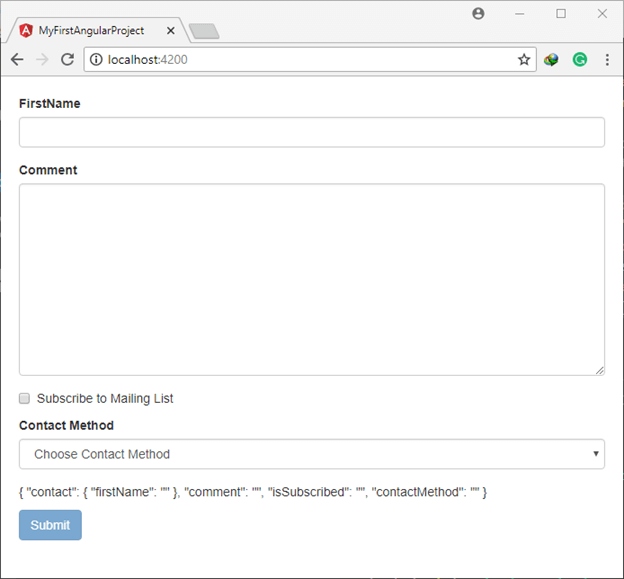This screenshot has height=579, width=624.
Task: Click the browser back arrow
Action: pyautogui.click(x=17, y=60)
